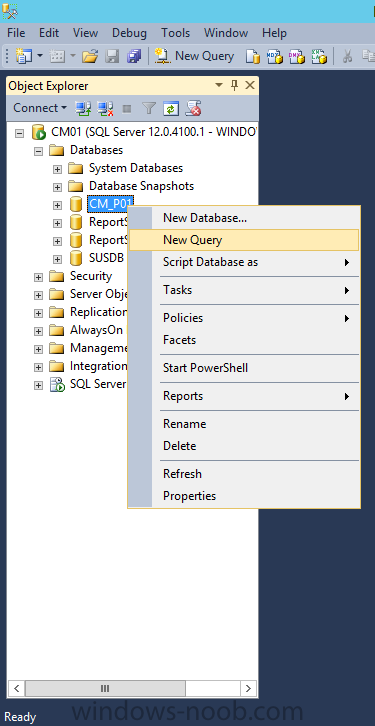Select the CM01 server node
This screenshot has width=375, height=726.
point(153,132)
